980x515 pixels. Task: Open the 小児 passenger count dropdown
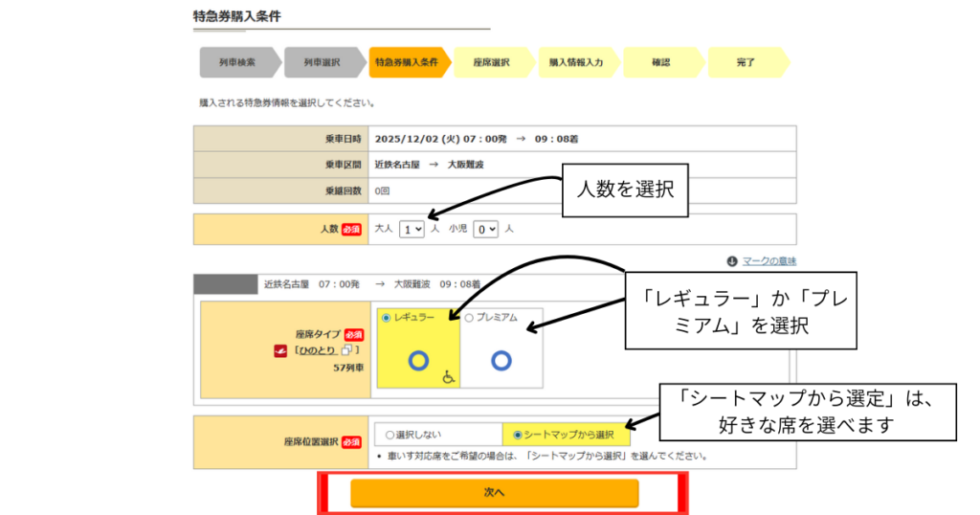click(x=486, y=230)
